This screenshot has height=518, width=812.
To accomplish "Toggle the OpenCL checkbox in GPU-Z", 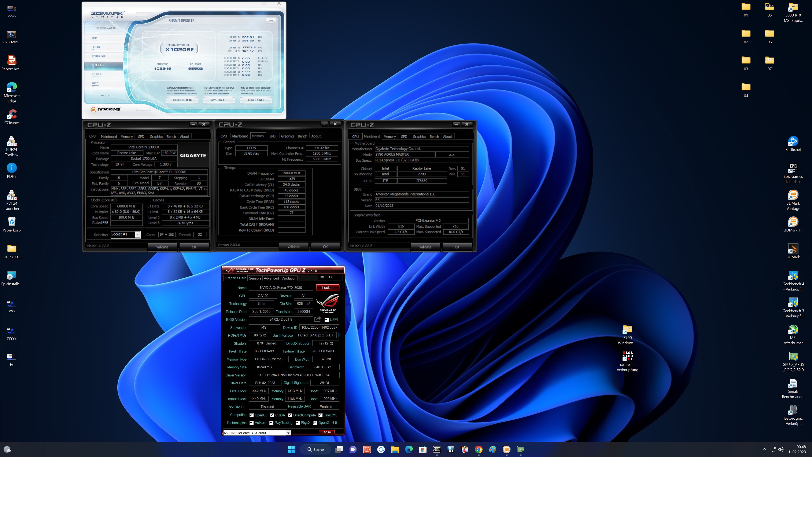I will coord(251,415).
